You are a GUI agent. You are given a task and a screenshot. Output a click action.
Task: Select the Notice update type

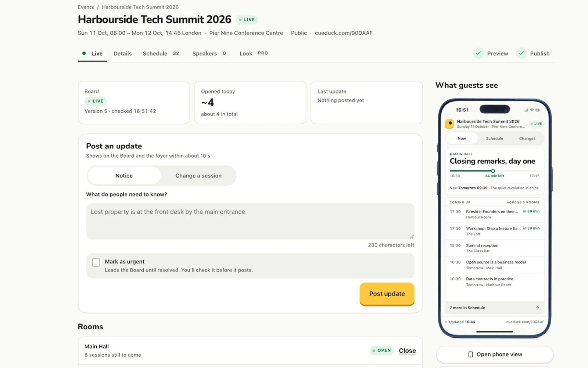(124, 176)
